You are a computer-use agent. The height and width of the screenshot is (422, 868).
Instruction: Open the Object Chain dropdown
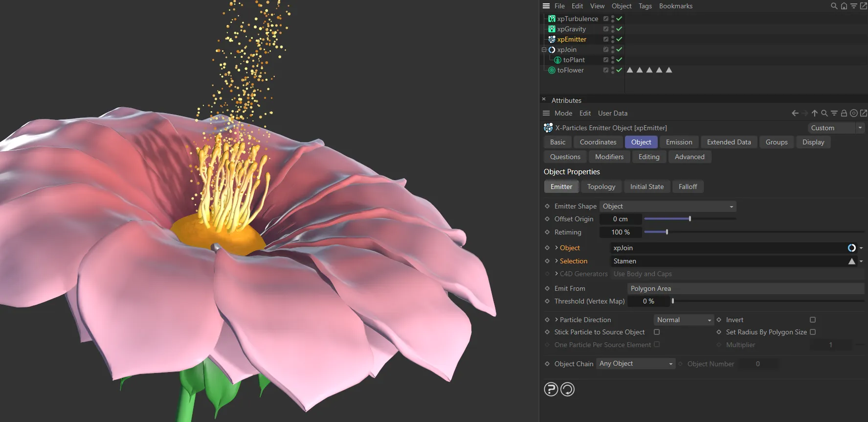coord(636,364)
